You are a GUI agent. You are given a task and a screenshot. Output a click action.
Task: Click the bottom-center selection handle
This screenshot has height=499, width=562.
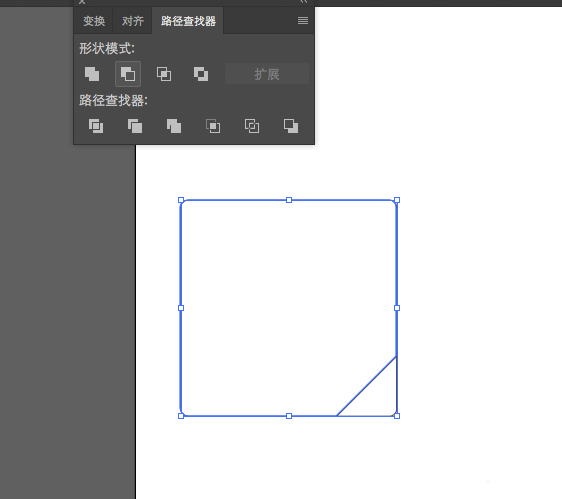(289, 416)
